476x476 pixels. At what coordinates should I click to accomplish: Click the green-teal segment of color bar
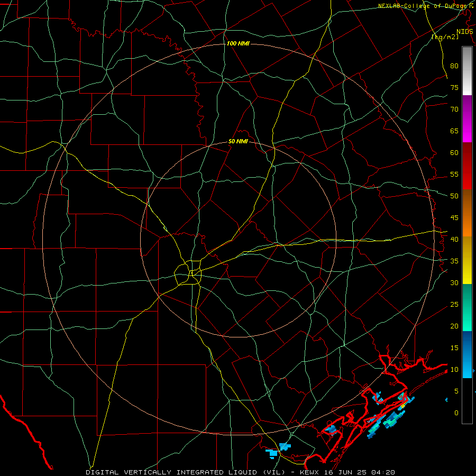click(x=467, y=307)
